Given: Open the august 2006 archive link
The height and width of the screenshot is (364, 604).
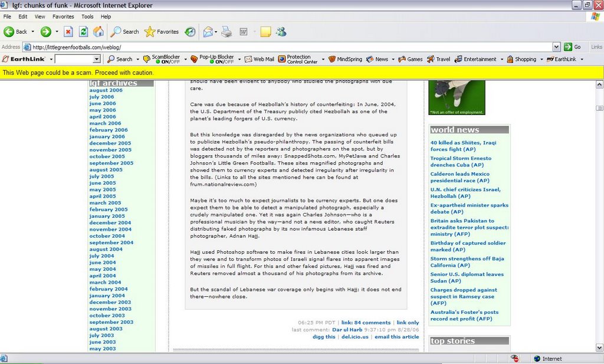Looking at the screenshot, I should (106, 90).
